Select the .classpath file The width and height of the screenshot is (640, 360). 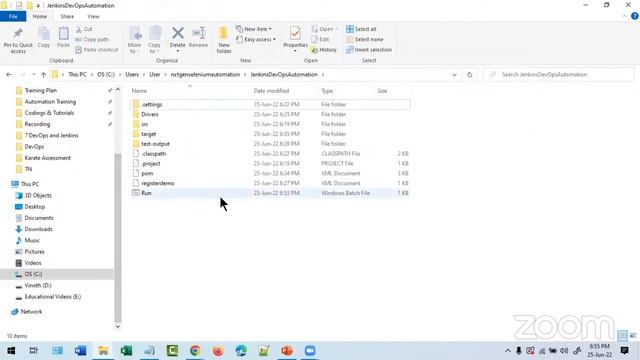[x=270, y=154]
